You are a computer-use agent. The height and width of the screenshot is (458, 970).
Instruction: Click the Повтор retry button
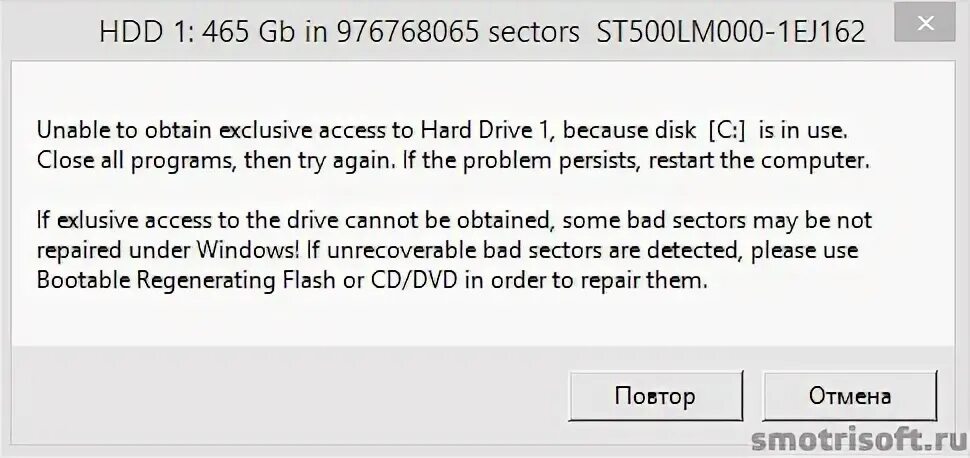point(655,396)
